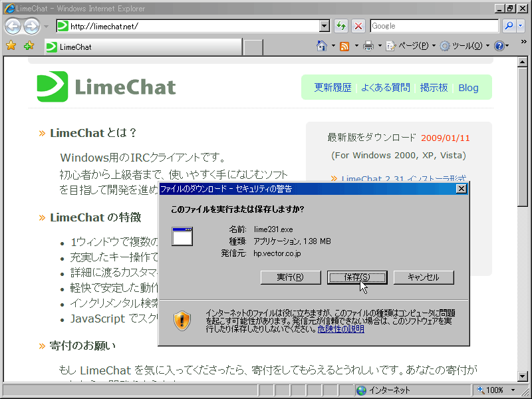Click the 寄付のお願い heading
The height and width of the screenshot is (399, 532).
[82, 345]
